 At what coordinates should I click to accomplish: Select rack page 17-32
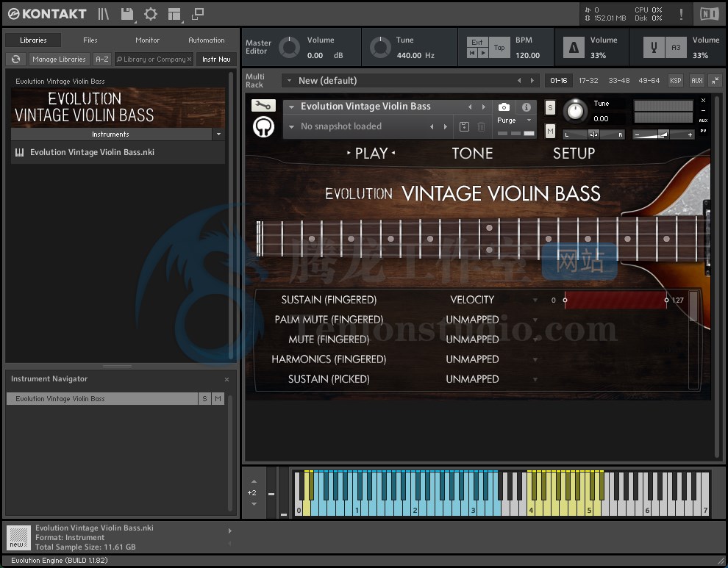(588, 80)
